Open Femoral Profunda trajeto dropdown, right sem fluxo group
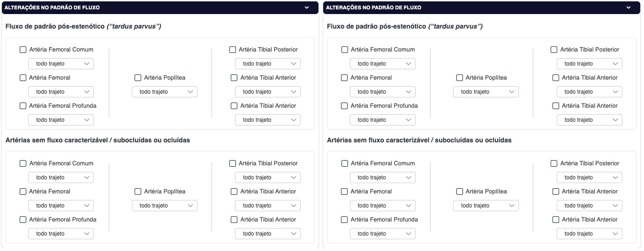The height and width of the screenshot is (251, 644). [x=382, y=234]
